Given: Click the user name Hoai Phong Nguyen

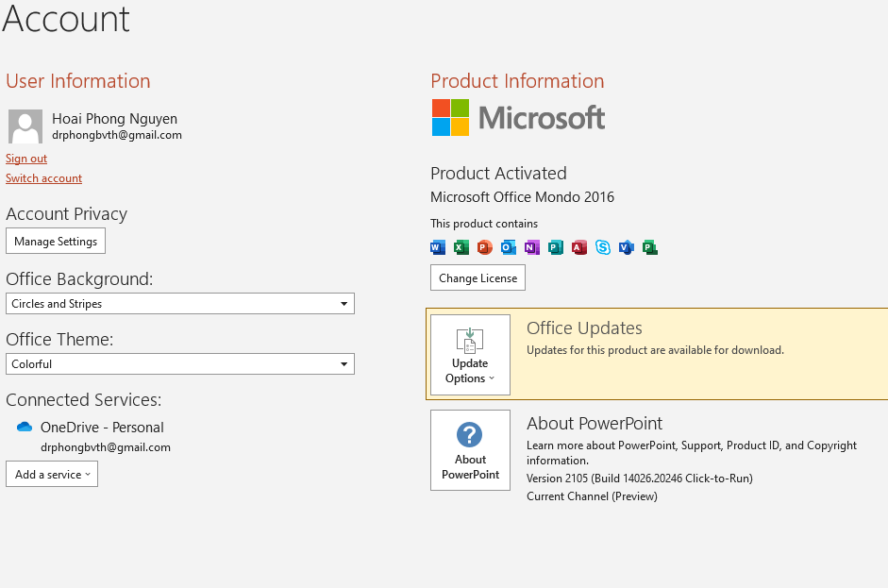Looking at the screenshot, I should point(114,119).
